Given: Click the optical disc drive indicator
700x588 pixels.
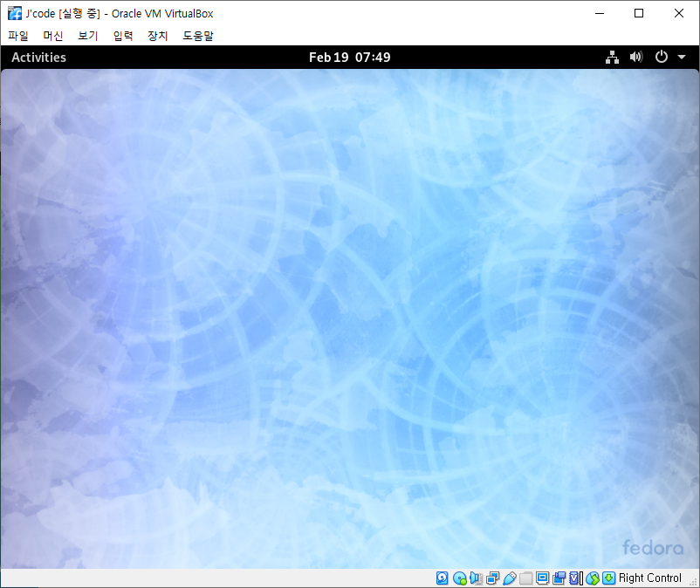Looking at the screenshot, I should 459,578.
